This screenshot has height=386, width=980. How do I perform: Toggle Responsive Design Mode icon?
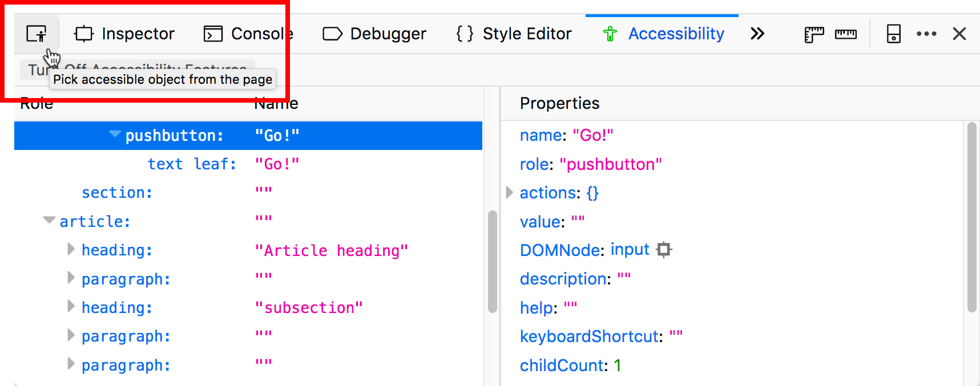tap(893, 34)
